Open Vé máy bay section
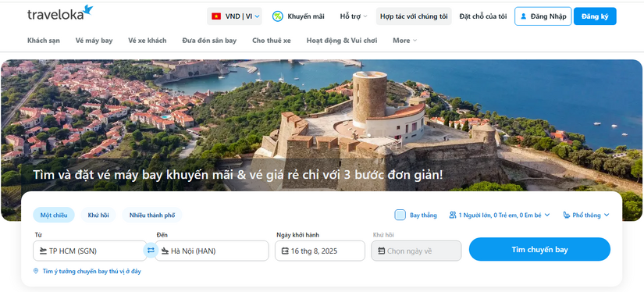The width and height of the screenshot is (644, 292). coord(94,41)
